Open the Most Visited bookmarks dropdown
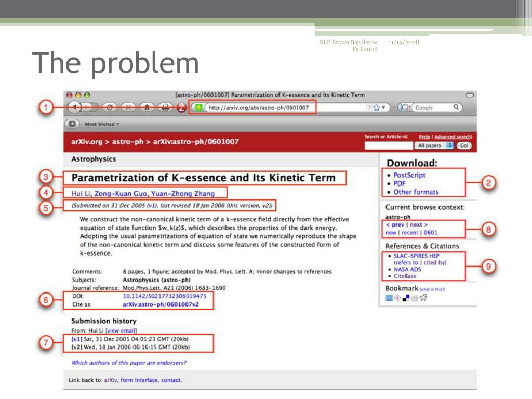Viewport: 532px width, 399px height. (102, 124)
